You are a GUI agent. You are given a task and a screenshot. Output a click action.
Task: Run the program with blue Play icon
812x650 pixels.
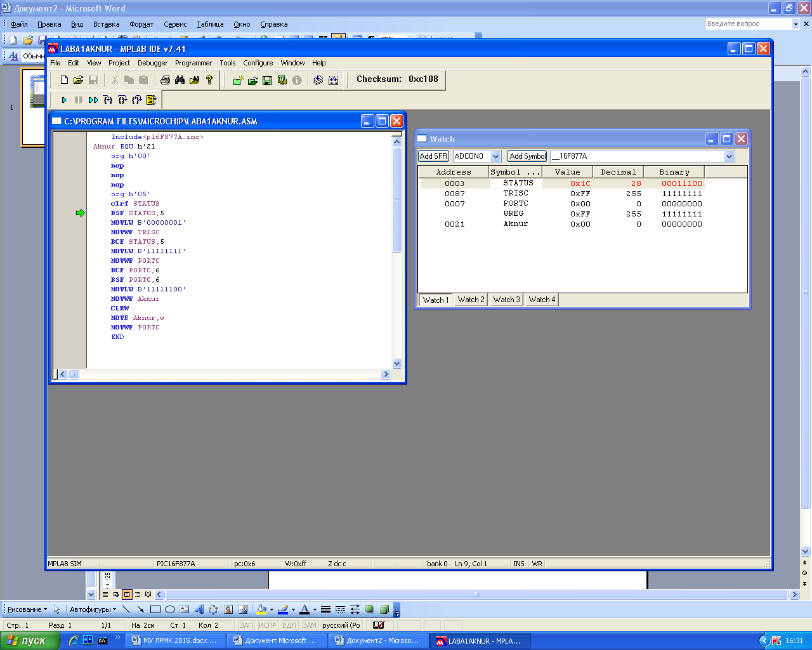(x=64, y=100)
